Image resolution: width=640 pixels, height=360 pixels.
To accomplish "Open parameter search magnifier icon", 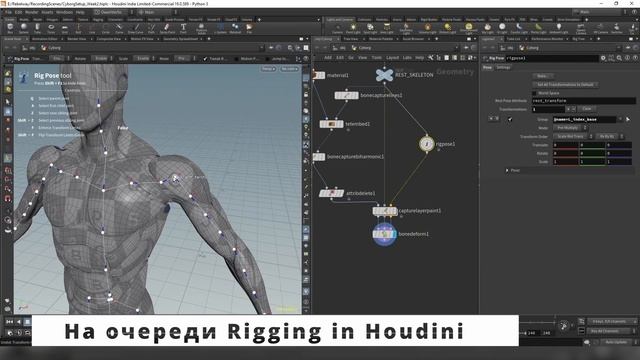I will (x=619, y=58).
